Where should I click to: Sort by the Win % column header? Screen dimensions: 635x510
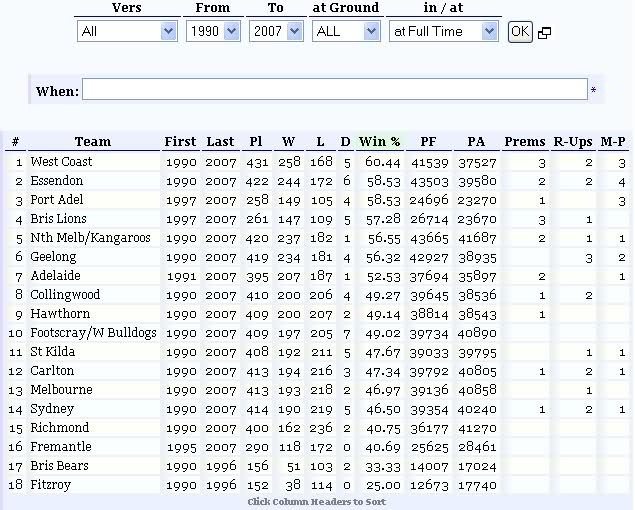[380, 142]
